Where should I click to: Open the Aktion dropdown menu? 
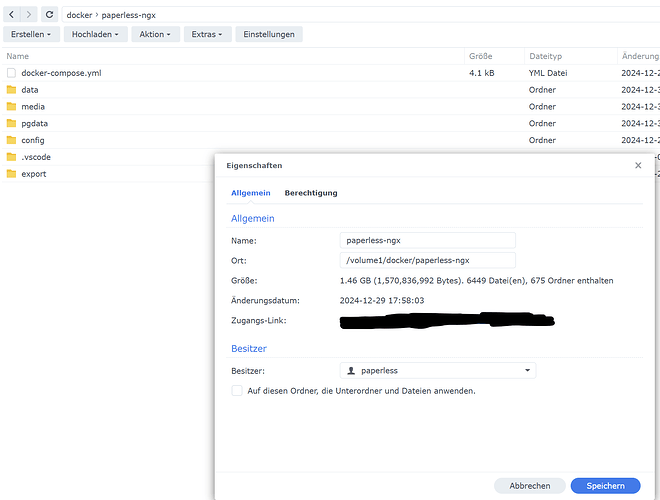[x=155, y=34]
